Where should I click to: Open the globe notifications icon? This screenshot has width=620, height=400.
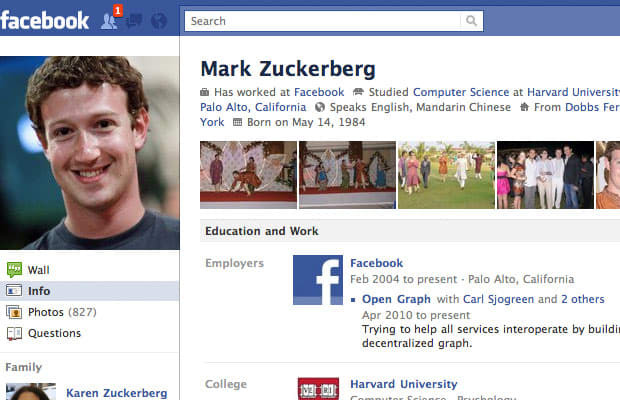[159, 21]
